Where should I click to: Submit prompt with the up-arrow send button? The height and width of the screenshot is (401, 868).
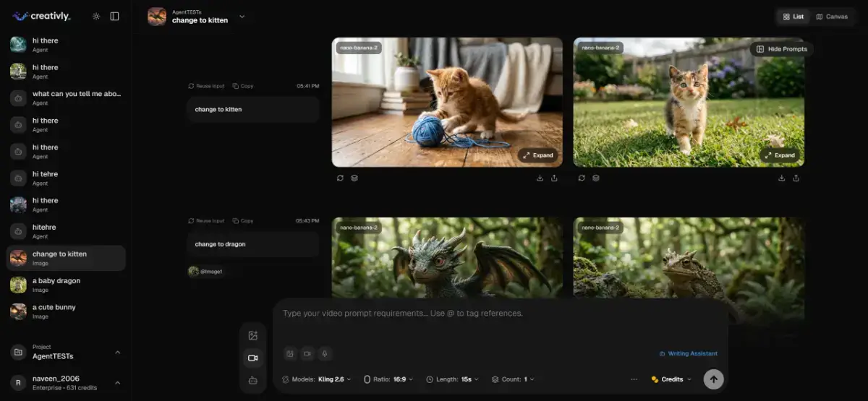click(713, 379)
